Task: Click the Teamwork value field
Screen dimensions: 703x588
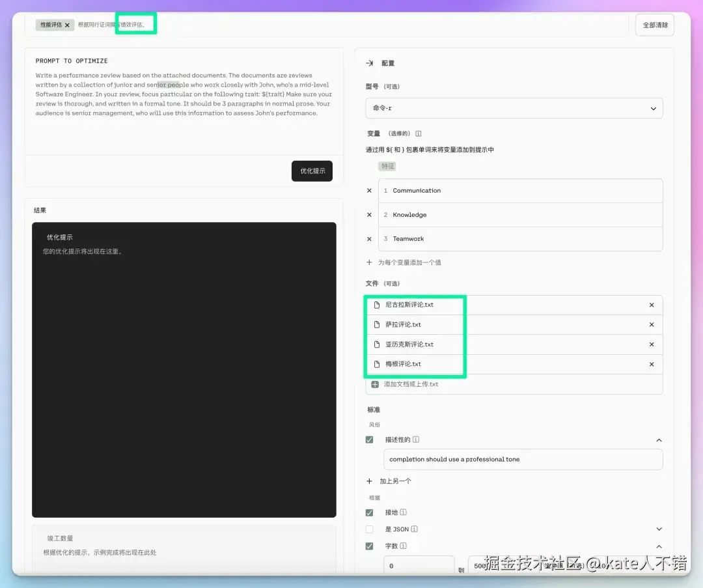Action: [x=520, y=239]
